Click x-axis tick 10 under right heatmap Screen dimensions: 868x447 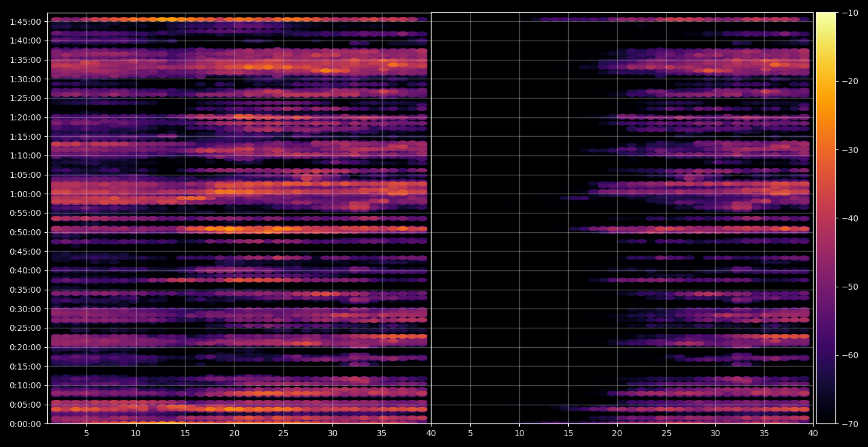[x=519, y=433]
